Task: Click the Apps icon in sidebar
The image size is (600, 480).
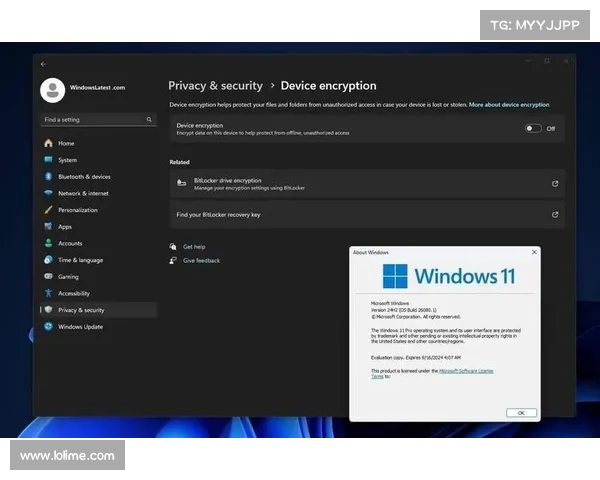Action: tap(48, 226)
